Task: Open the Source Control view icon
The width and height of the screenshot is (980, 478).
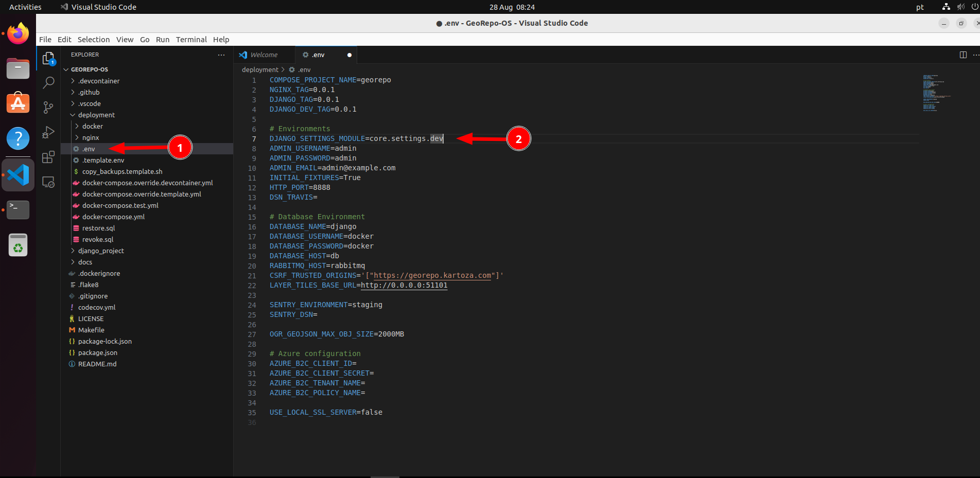Action: pyautogui.click(x=48, y=107)
